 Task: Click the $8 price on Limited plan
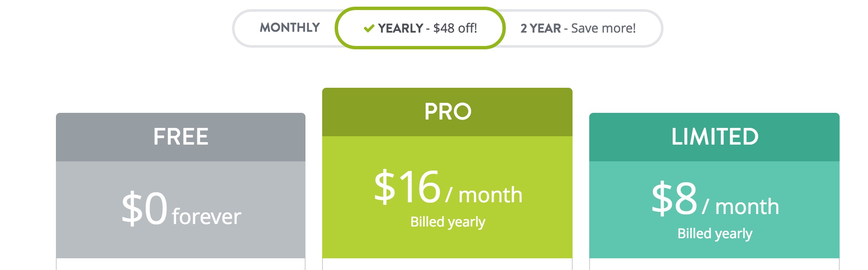pos(674,198)
